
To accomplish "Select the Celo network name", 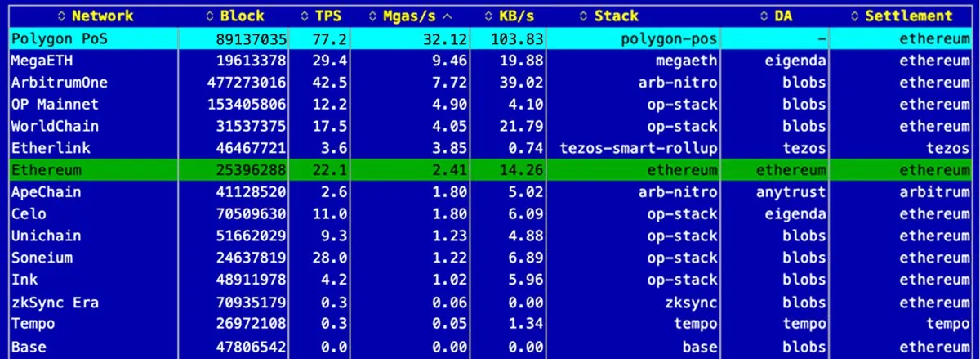I will (29, 213).
